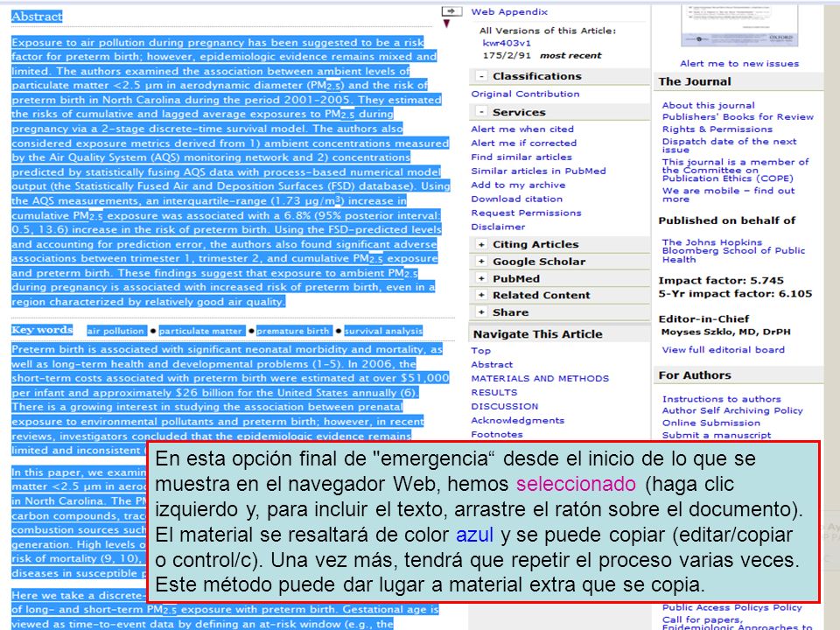Navigate to Footnotes section
This screenshot has width=840, height=630.
coord(497,434)
